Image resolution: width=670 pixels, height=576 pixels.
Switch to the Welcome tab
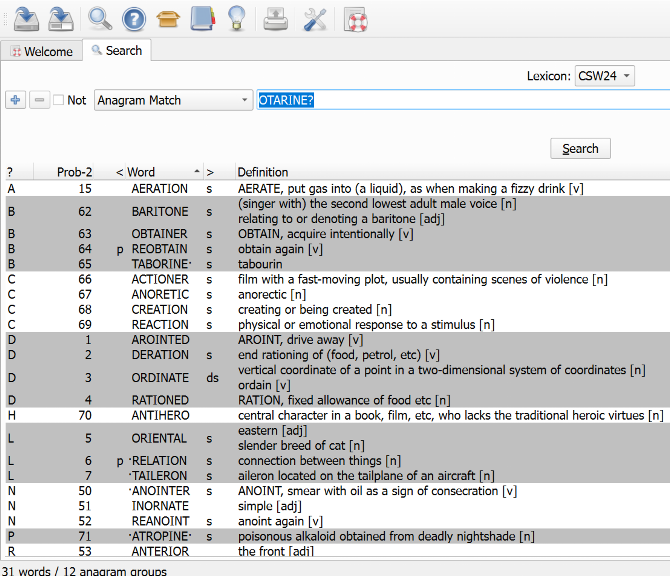41,51
